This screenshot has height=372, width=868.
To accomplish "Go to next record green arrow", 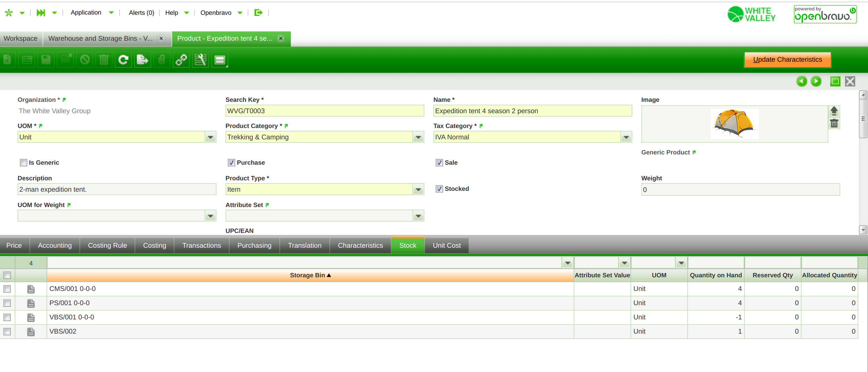I will (816, 81).
